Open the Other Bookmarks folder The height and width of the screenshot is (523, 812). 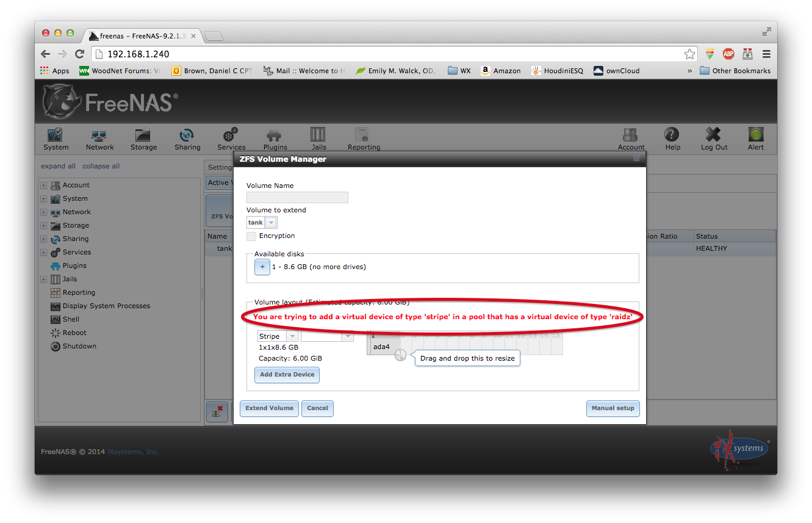tap(735, 71)
